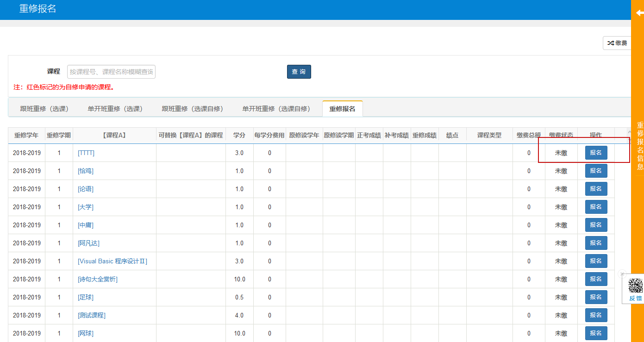Go to the 单开班重修（选课自修）tab

tap(276, 109)
